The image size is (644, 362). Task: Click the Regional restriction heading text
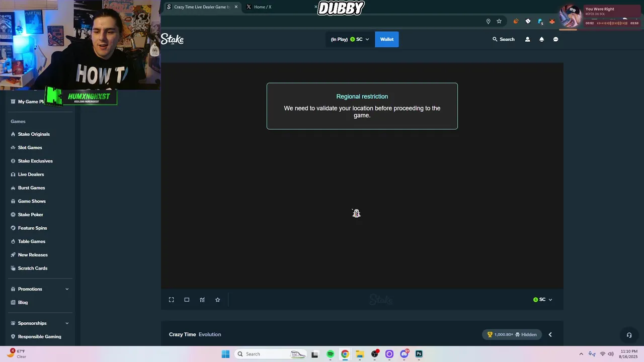[x=362, y=97]
